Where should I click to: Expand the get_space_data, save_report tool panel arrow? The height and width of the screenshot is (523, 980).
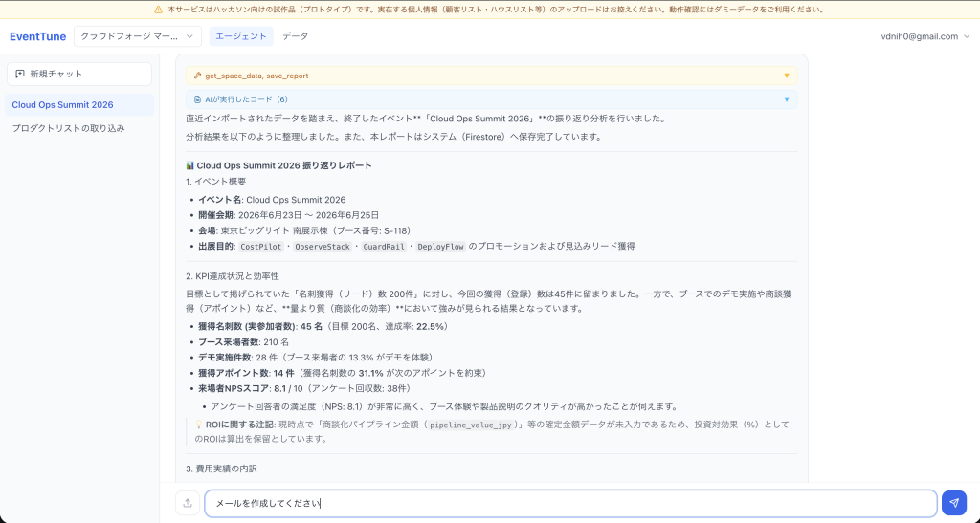787,76
